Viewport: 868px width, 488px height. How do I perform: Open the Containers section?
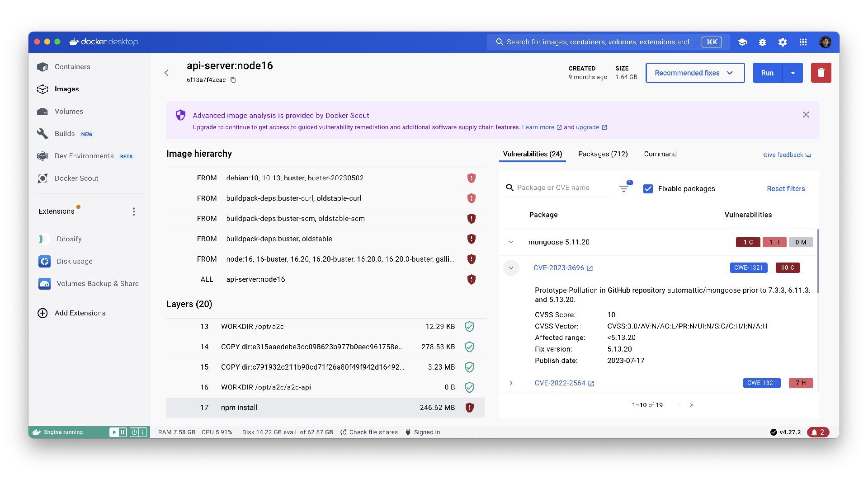coord(72,67)
